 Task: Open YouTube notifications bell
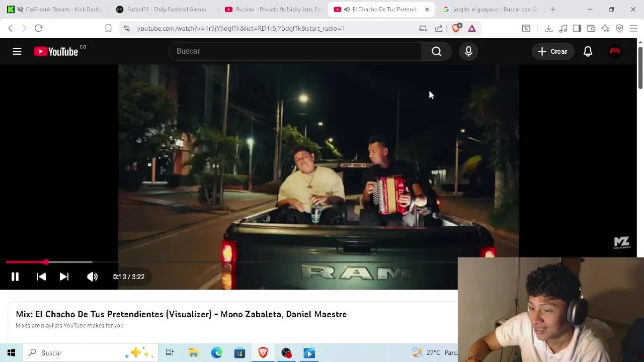(588, 51)
